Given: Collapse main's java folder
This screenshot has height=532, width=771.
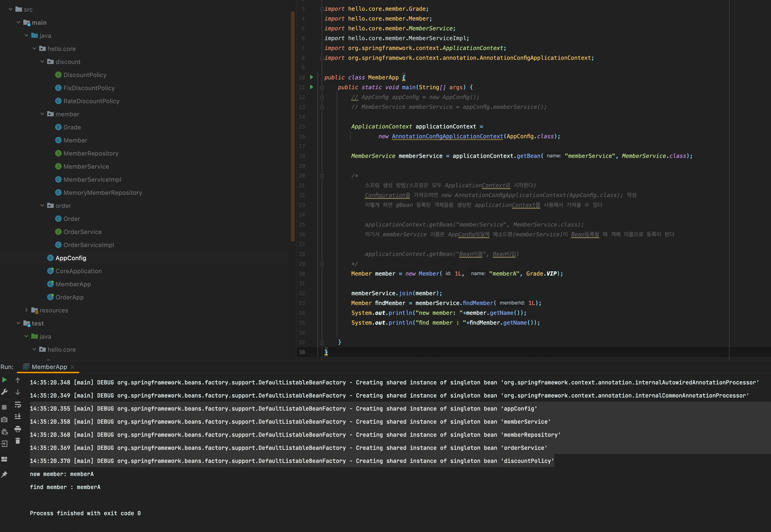Looking at the screenshot, I should coord(26,35).
